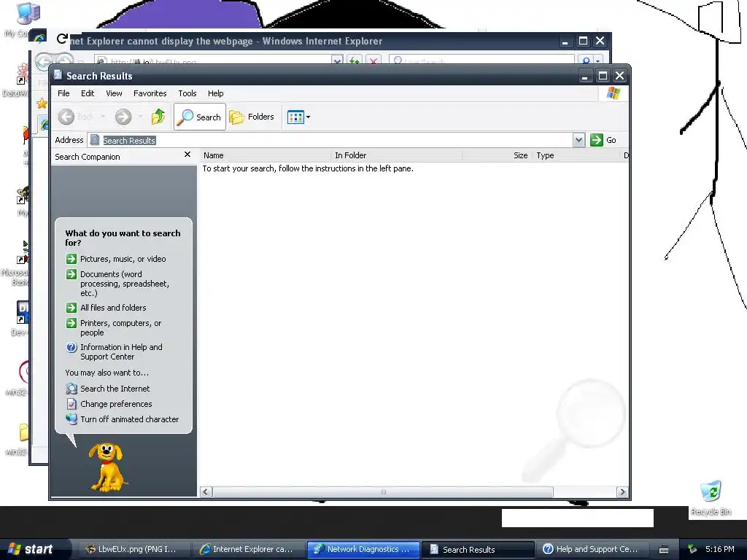Turn off animated character
The width and height of the screenshot is (747, 560).
130,419
